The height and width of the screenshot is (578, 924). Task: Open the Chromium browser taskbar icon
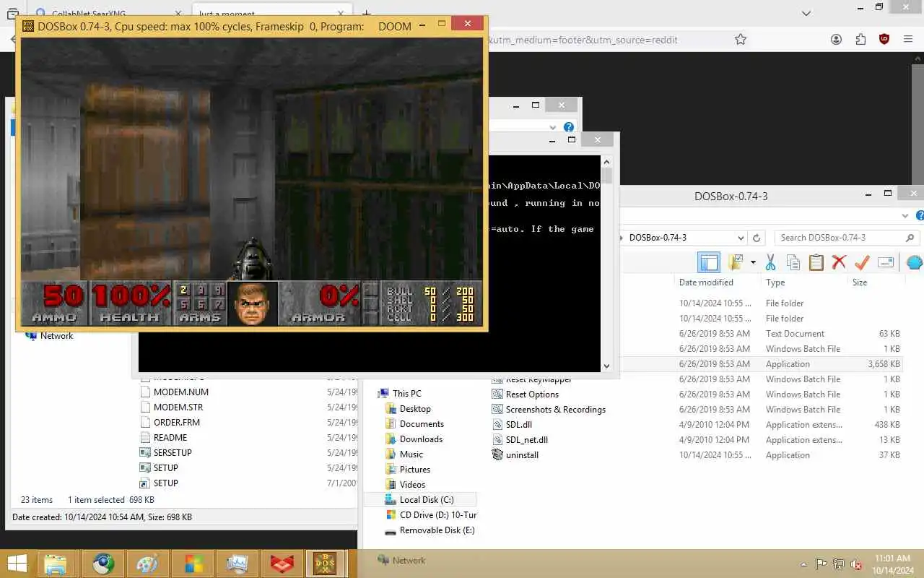click(x=103, y=564)
